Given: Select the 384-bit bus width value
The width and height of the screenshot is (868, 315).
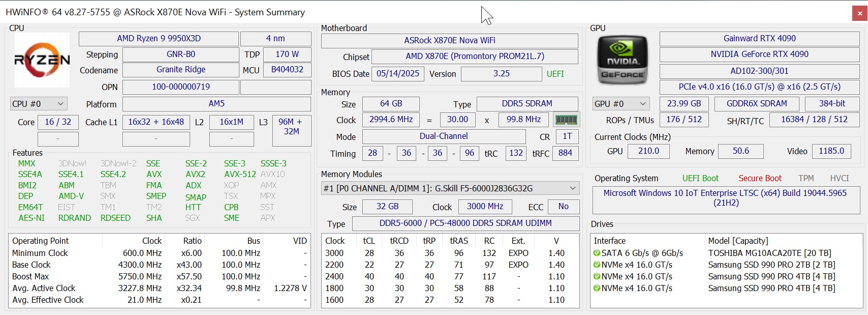Looking at the screenshot, I should [x=832, y=104].
